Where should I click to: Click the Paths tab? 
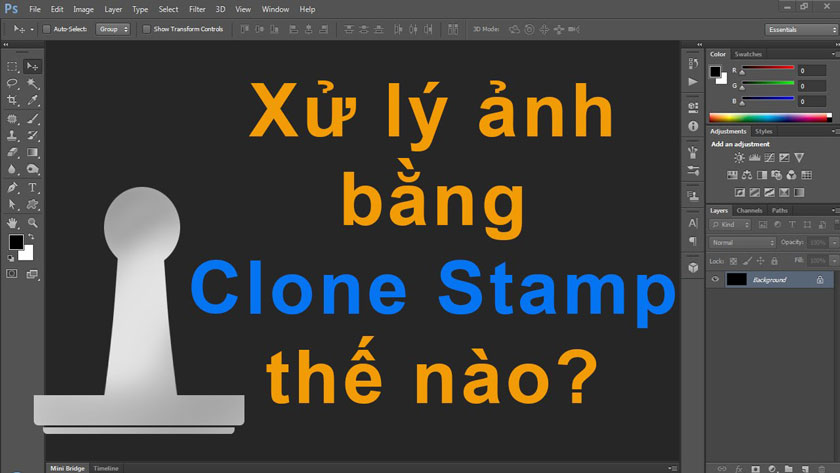click(x=779, y=211)
